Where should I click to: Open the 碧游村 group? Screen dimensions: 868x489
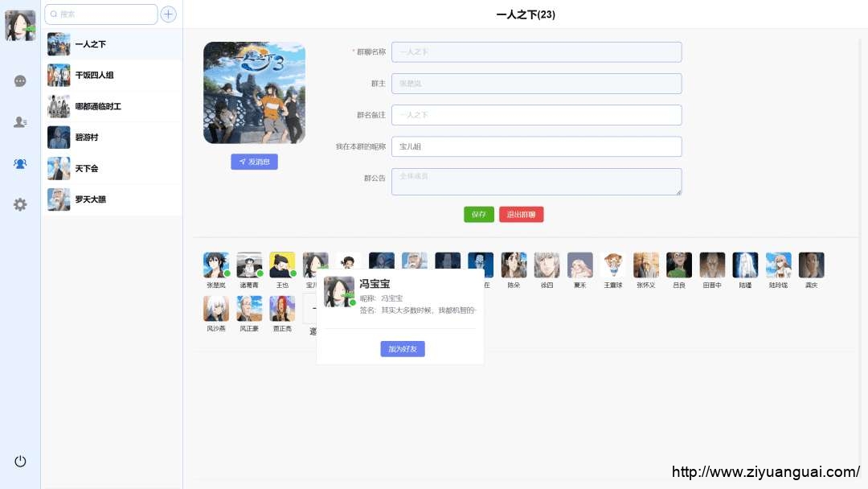tap(112, 138)
